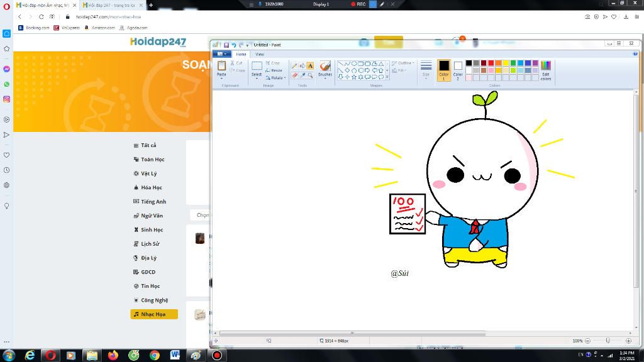Click the Redo arrow in Paint's title bar
Image resolution: width=644 pixels, height=362 pixels.
click(x=241, y=45)
